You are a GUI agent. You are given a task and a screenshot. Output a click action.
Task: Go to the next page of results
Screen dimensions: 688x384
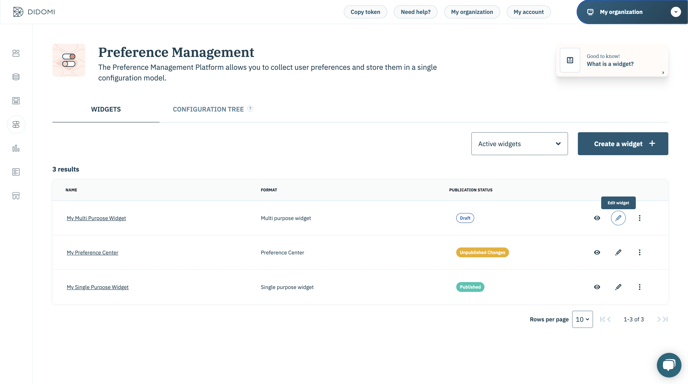pyautogui.click(x=659, y=319)
